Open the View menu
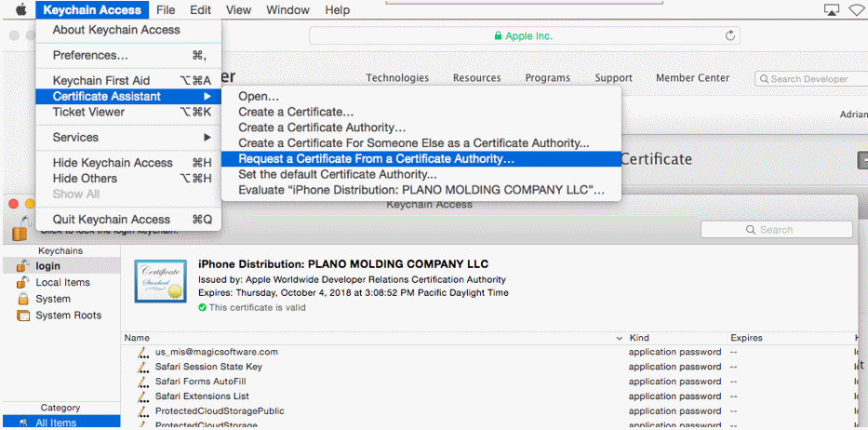Screen dimensions: 868x430 pyautogui.click(x=238, y=9)
